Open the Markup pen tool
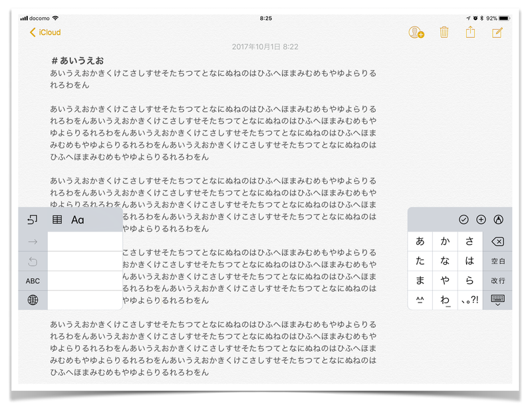This screenshot has height=405, width=532. click(499, 219)
